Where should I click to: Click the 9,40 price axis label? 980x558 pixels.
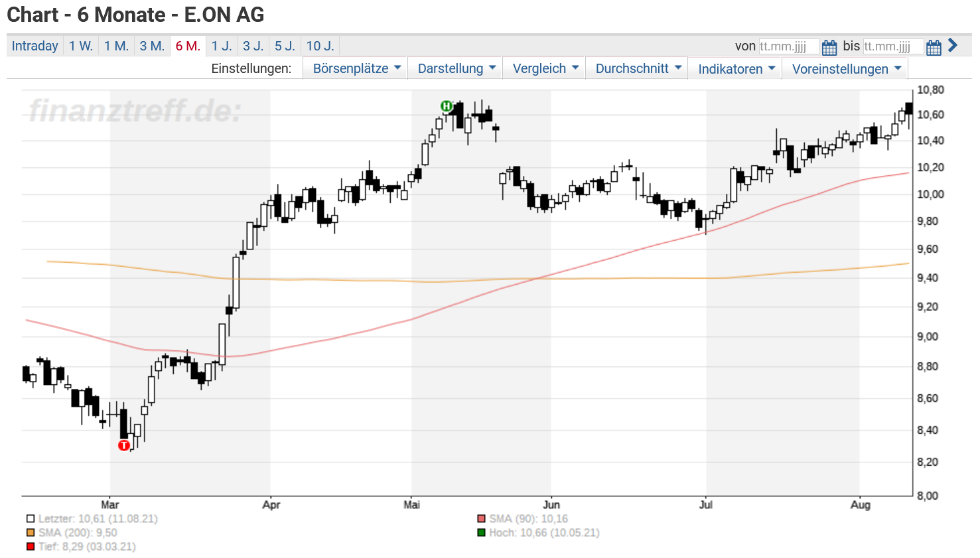click(928, 278)
